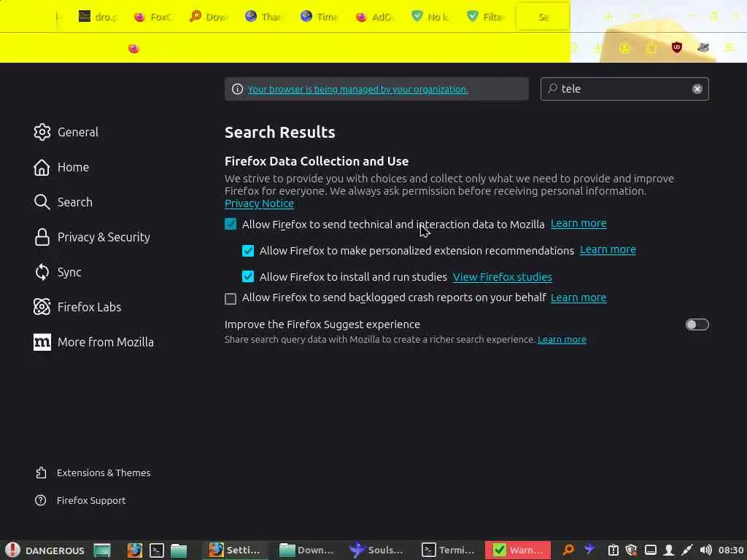The height and width of the screenshot is (560, 747).
Task: Open More from Mozilla page
Action: click(x=93, y=342)
